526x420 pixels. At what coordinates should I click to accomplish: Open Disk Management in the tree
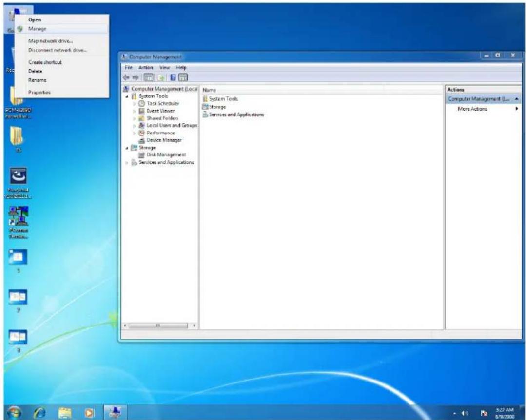click(x=162, y=155)
